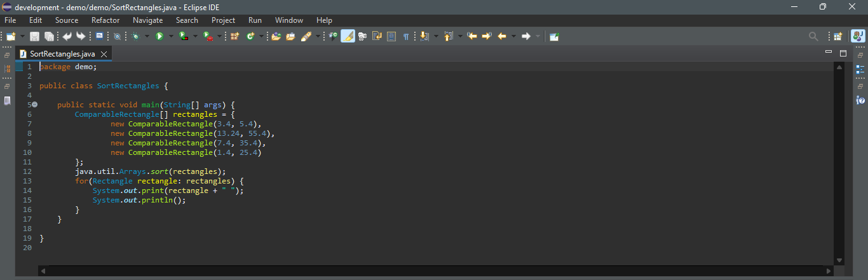Open the Next Annotation dropdown arrow
868x280 pixels.
[436, 36]
